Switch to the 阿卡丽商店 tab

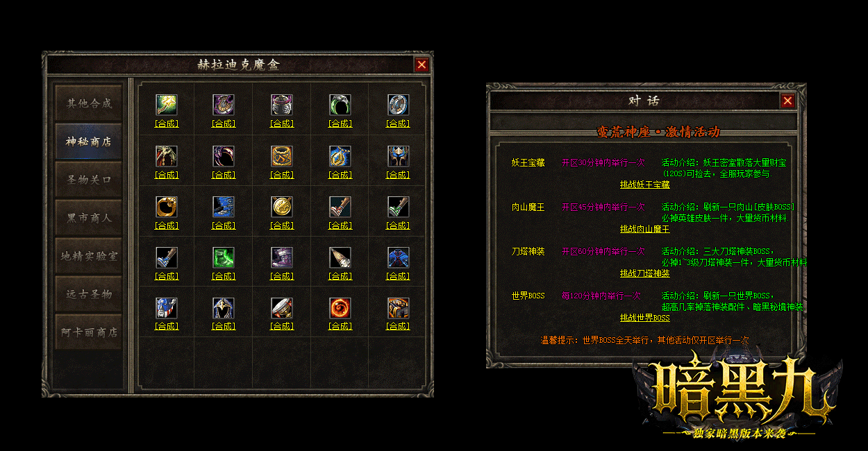89,332
